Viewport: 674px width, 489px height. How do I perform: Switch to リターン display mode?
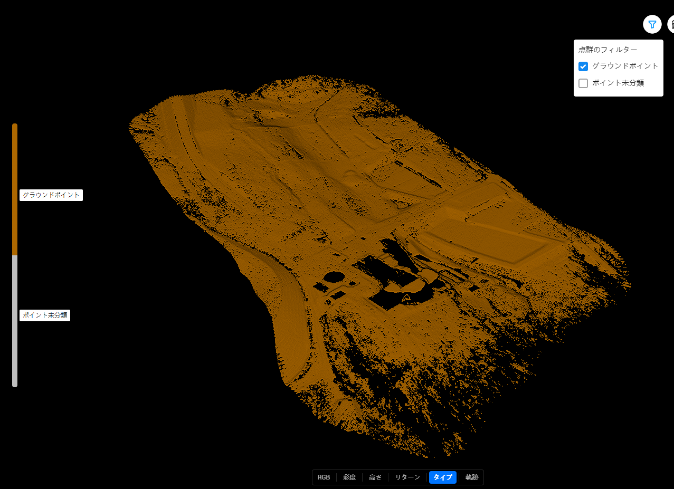[x=407, y=477]
